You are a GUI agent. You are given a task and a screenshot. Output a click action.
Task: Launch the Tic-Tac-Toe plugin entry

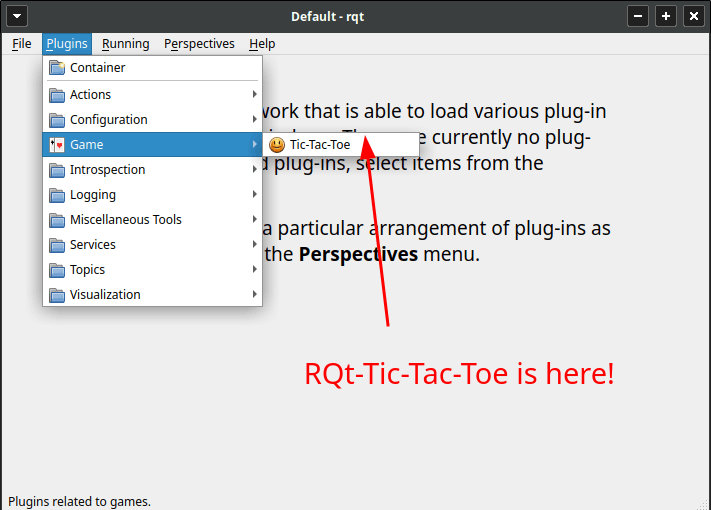[x=341, y=145]
